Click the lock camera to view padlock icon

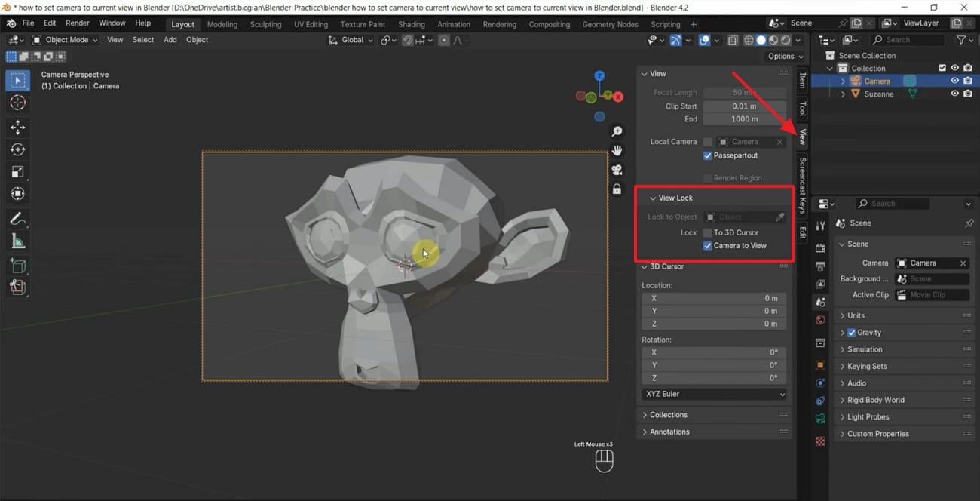click(x=617, y=189)
